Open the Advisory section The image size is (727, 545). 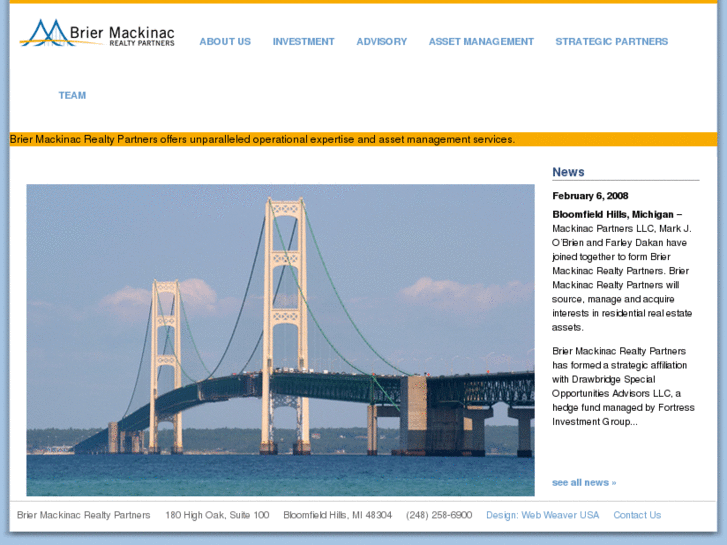click(x=382, y=42)
